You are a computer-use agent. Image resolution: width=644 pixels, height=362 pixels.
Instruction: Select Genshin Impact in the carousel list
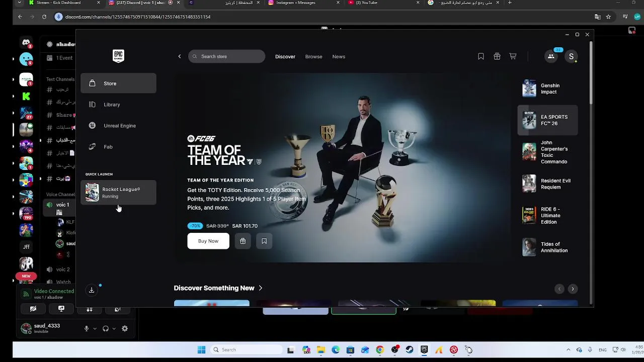pos(548,88)
